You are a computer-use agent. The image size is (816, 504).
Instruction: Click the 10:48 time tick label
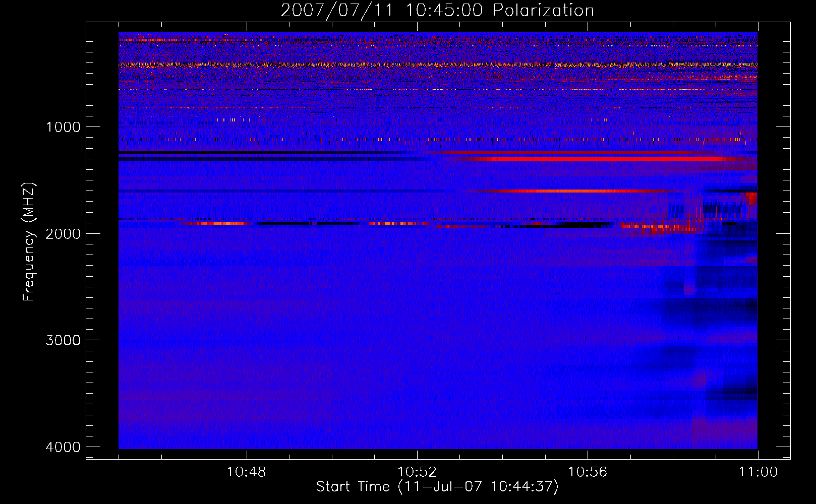coord(246,472)
